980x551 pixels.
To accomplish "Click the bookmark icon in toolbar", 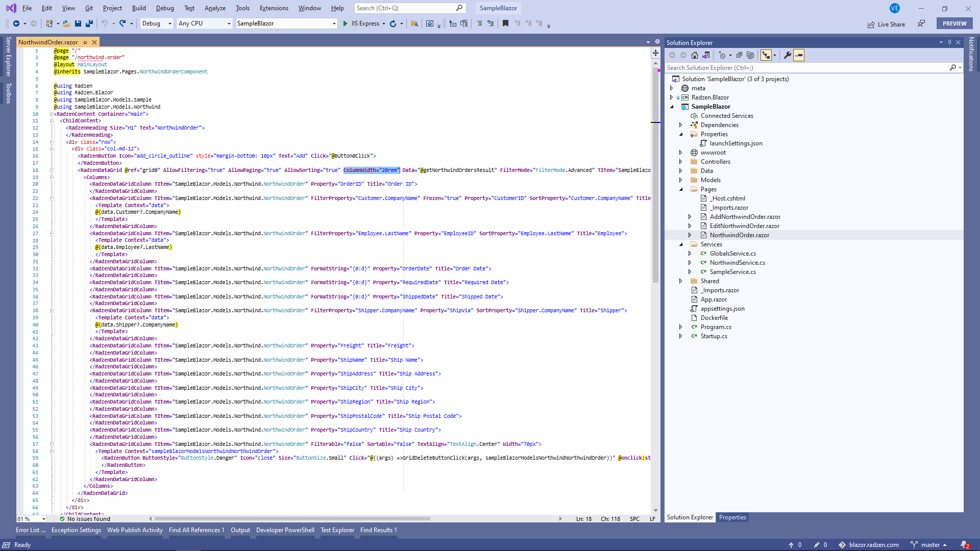I will pos(505,23).
